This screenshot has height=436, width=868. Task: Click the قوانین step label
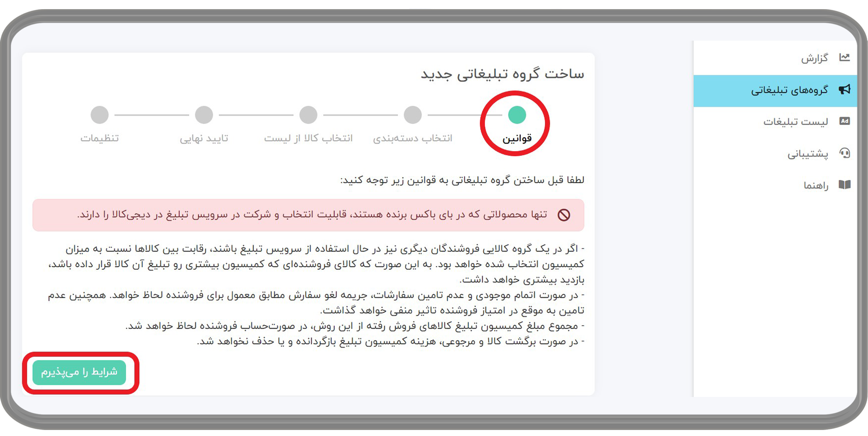517,139
